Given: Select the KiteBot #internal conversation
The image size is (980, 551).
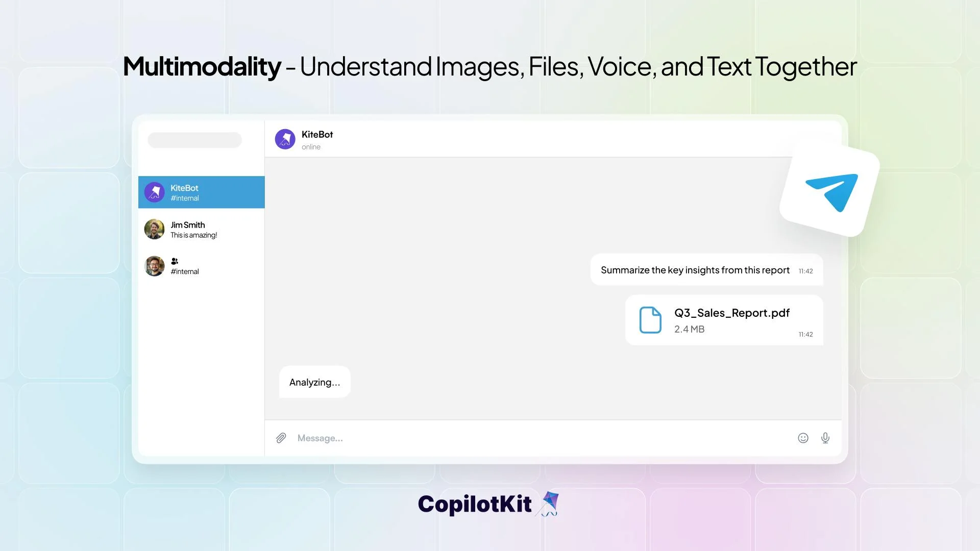Looking at the screenshot, I should [x=202, y=192].
